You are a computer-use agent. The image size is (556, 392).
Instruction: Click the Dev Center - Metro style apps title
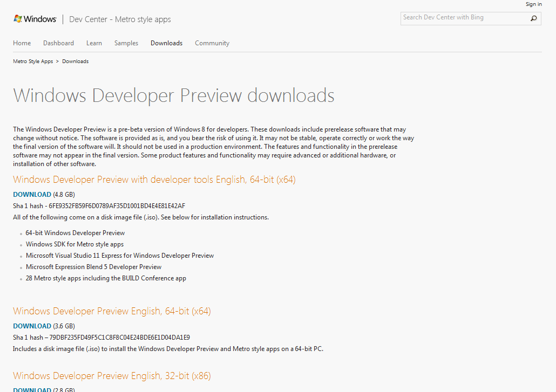click(x=120, y=19)
